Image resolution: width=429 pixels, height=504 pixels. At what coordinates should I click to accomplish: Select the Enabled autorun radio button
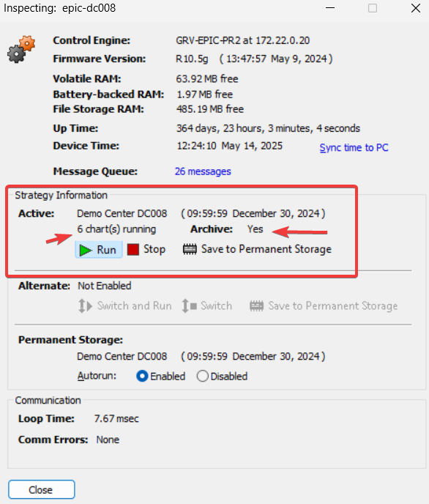click(142, 376)
